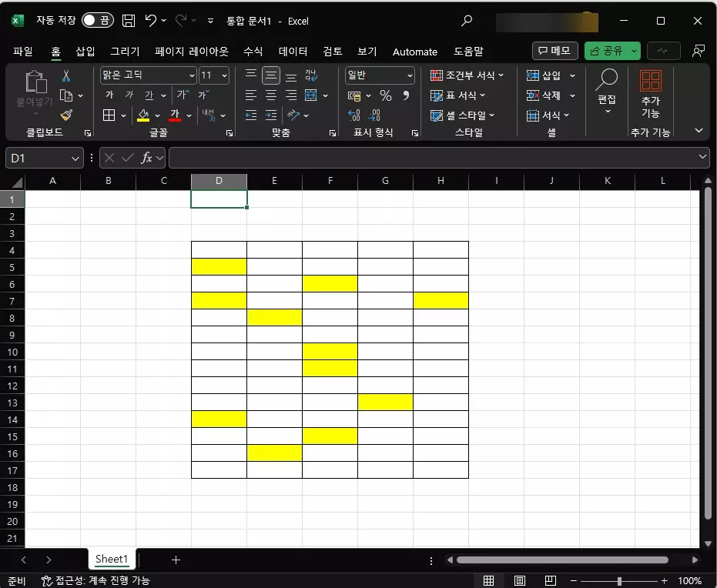Switch to Normal view in status bar
Screen dimensions: 717x588
tap(488, 581)
